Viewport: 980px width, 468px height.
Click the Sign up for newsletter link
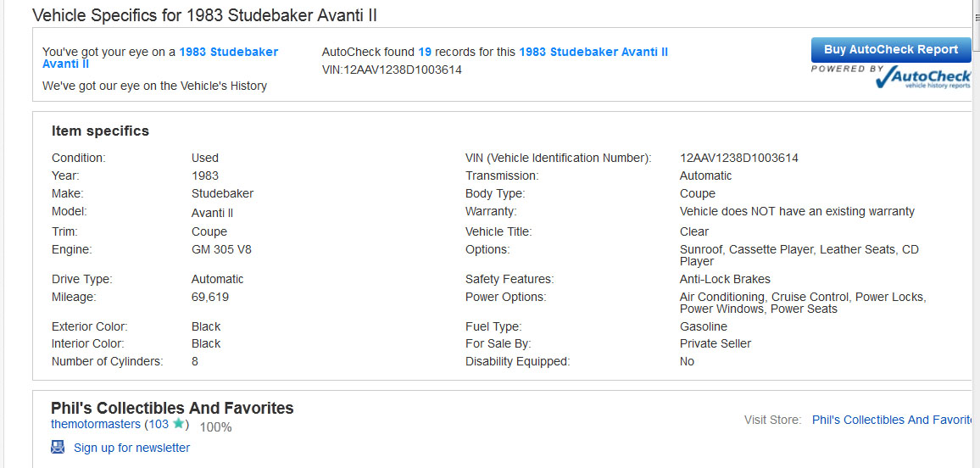click(132, 448)
